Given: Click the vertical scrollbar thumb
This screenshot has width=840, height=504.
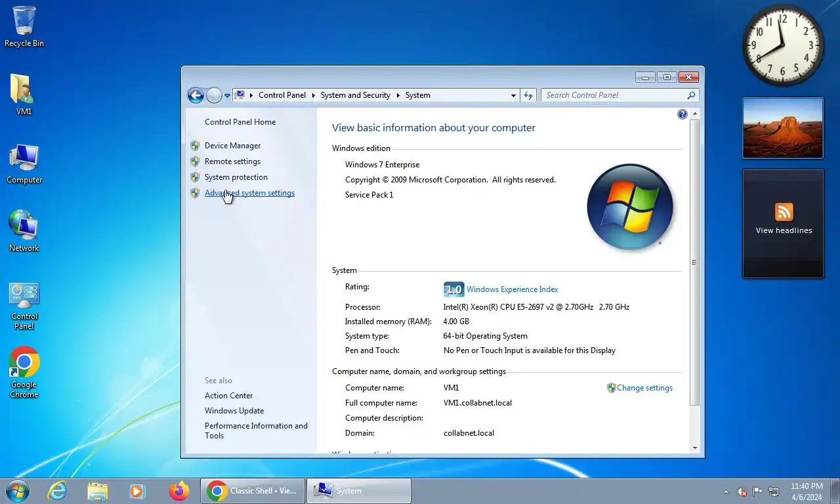Looking at the screenshot, I should [695, 262].
